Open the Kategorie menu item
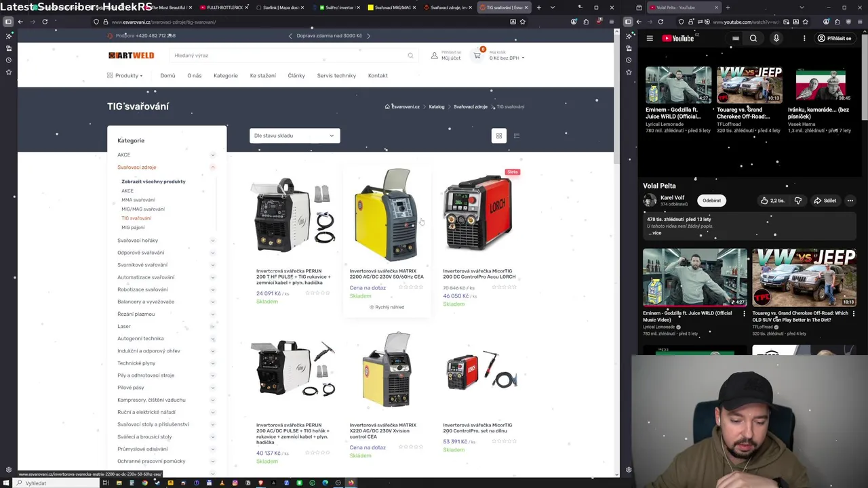Screen dimensions: 868x488 pyautogui.click(x=226, y=76)
